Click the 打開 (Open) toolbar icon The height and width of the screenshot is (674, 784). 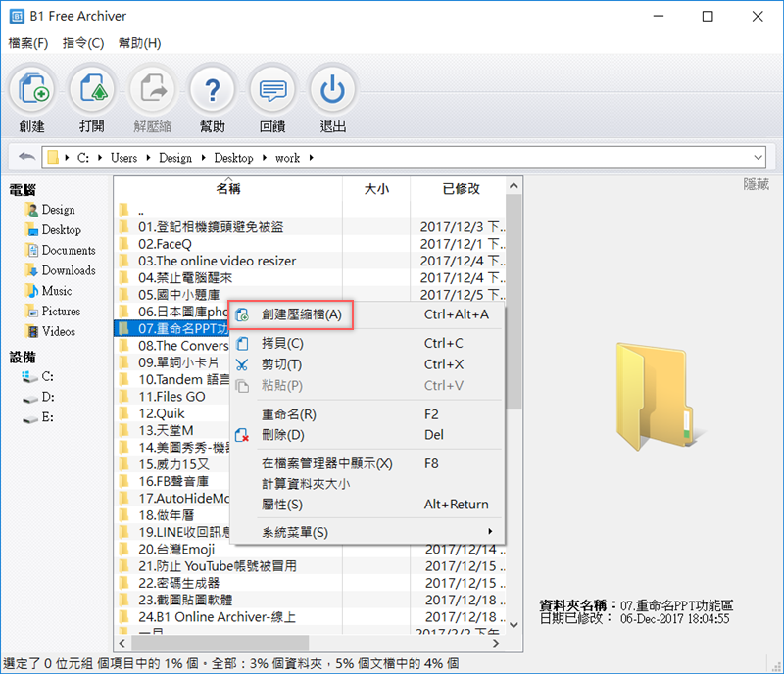pyautogui.click(x=91, y=90)
